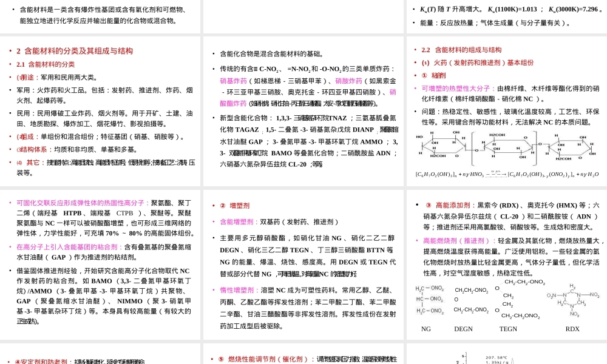Click pink text 高能燃烧剂(推进剂)

pos(458,241)
